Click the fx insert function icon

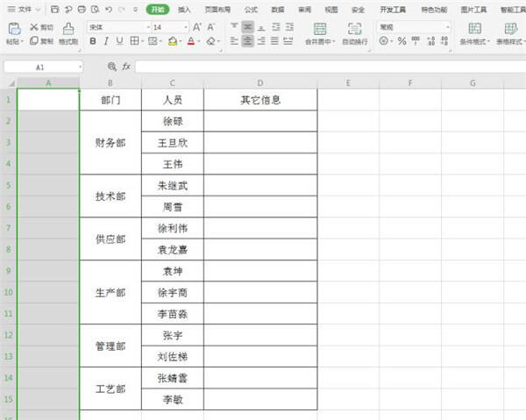tap(126, 67)
